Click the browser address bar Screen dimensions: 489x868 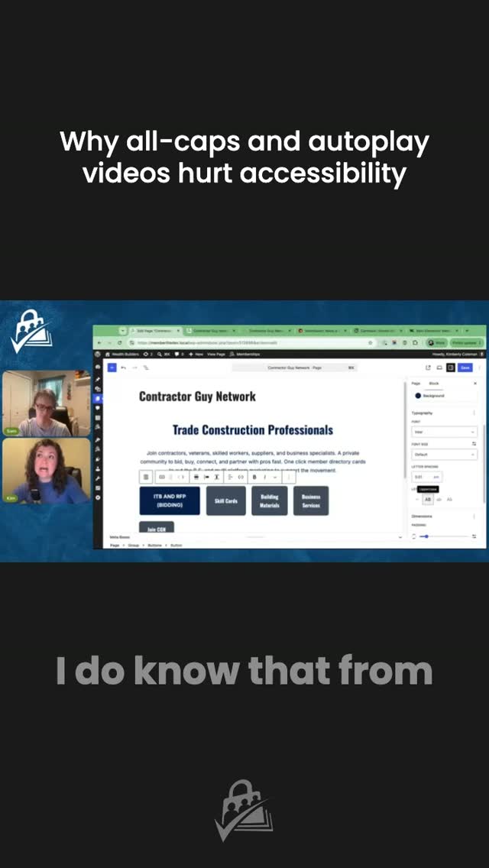click(x=252, y=343)
